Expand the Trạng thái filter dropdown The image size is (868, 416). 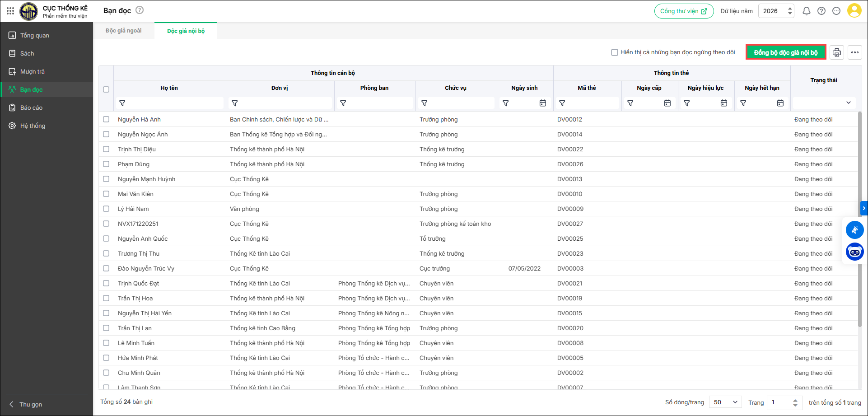click(x=848, y=103)
